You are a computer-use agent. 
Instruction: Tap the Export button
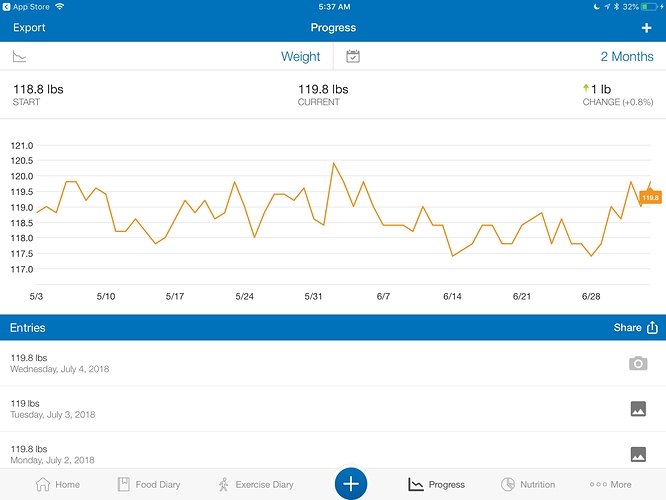pos(29,28)
